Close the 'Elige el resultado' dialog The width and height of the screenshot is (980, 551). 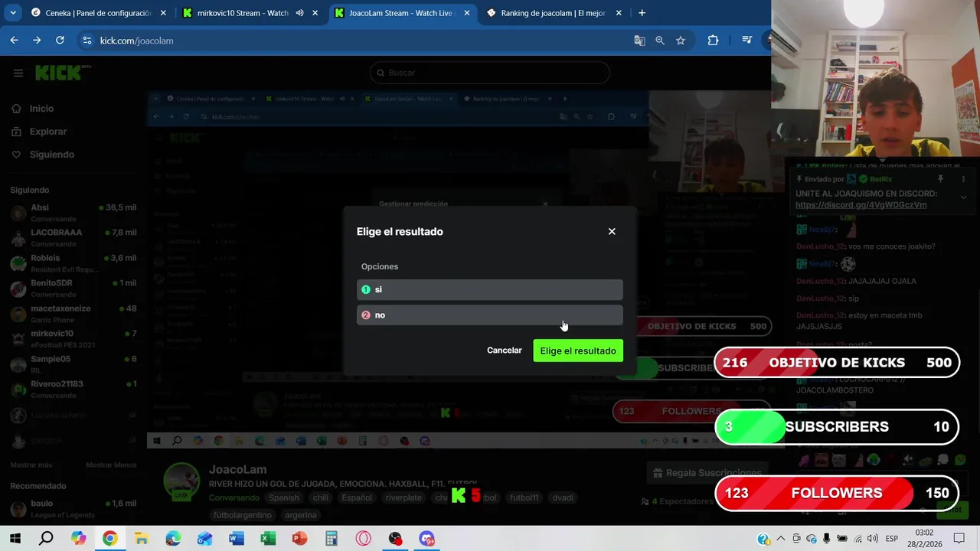(x=612, y=231)
